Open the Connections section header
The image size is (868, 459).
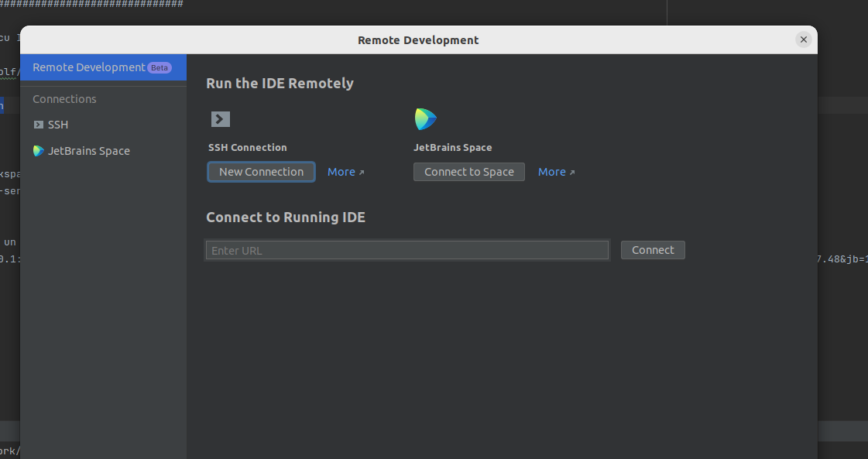click(64, 98)
